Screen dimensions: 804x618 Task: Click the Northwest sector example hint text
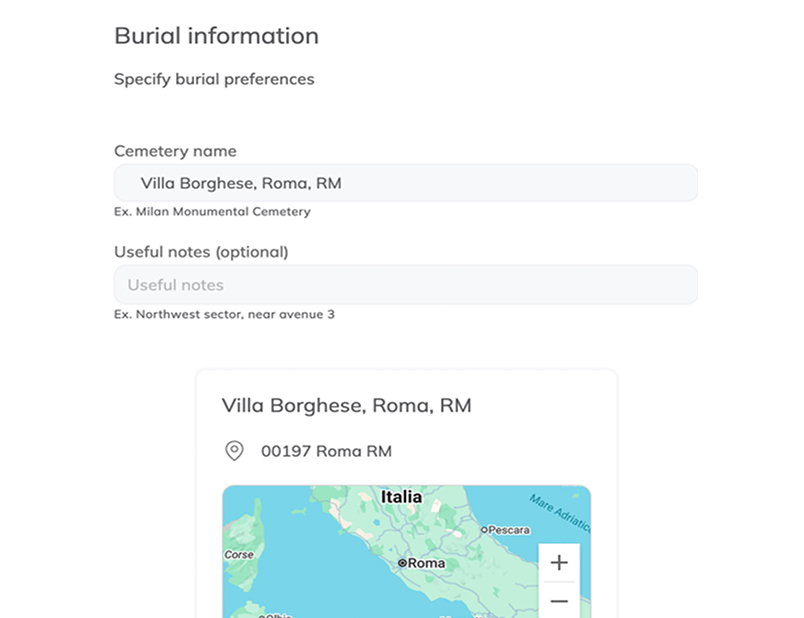coord(224,314)
